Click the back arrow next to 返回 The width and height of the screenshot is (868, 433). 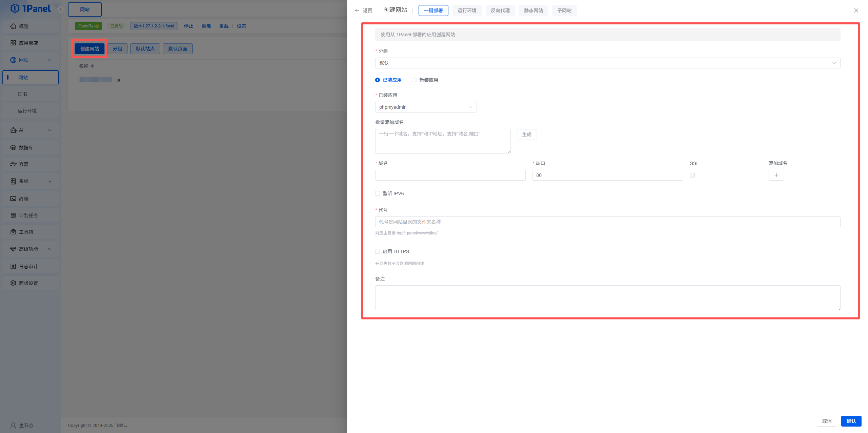[x=356, y=11]
